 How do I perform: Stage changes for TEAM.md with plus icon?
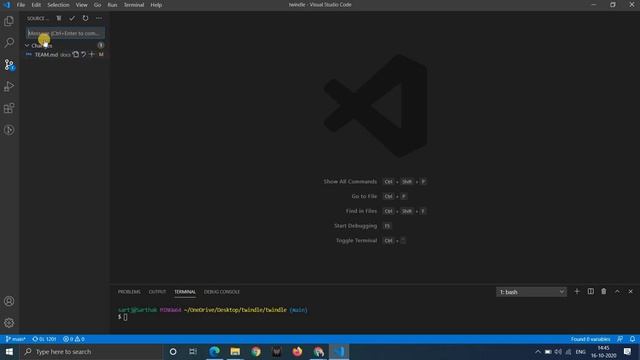(92, 54)
